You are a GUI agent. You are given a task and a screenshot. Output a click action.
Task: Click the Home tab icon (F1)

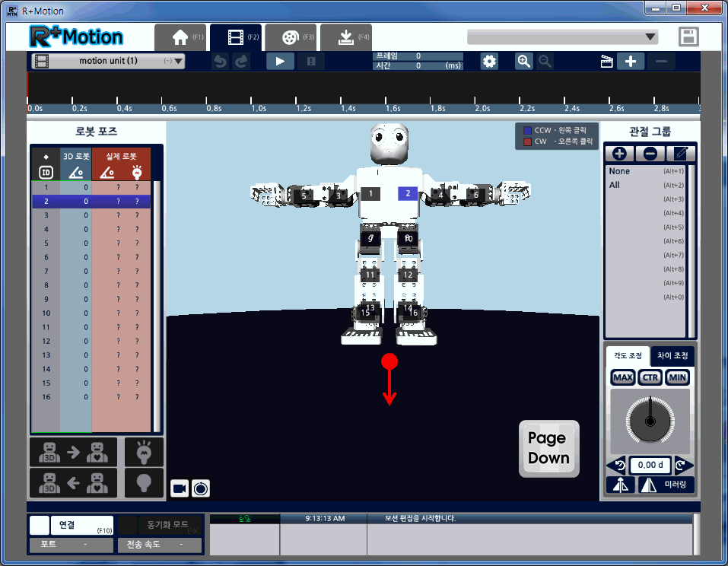(x=180, y=37)
